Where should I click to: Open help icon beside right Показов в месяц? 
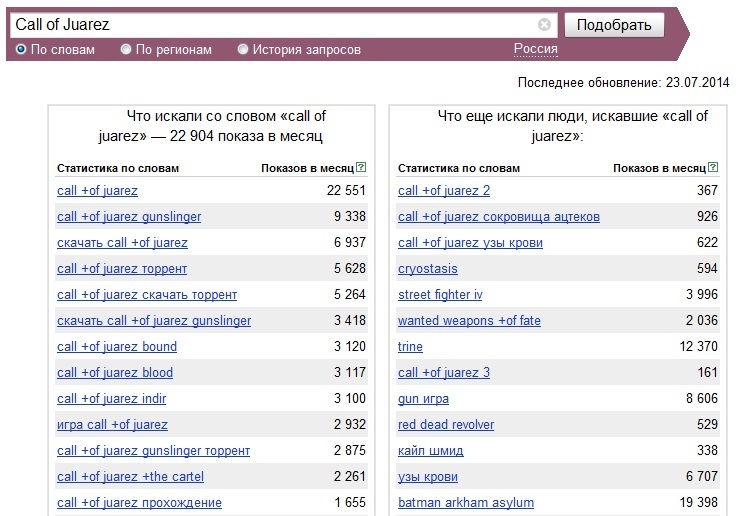coord(713,167)
